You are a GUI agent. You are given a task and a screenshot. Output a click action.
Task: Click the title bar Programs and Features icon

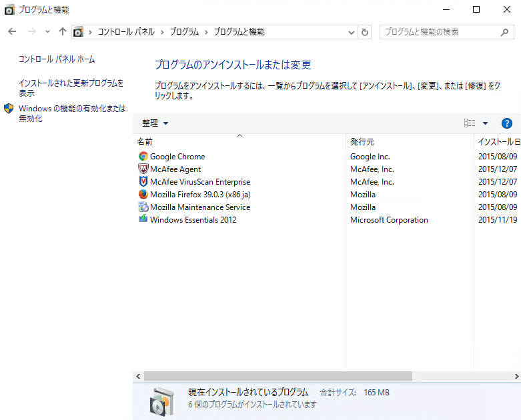pos(9,10)
